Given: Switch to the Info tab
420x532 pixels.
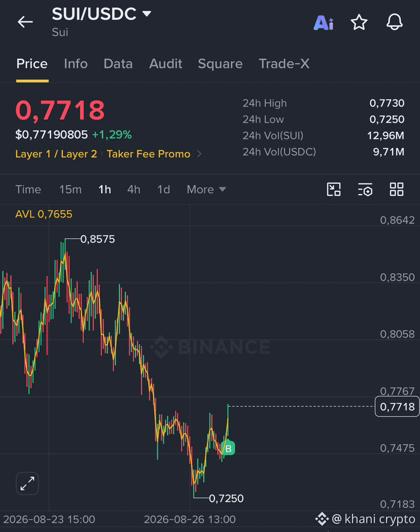Looking at the screenshot, I should (76, 64).
